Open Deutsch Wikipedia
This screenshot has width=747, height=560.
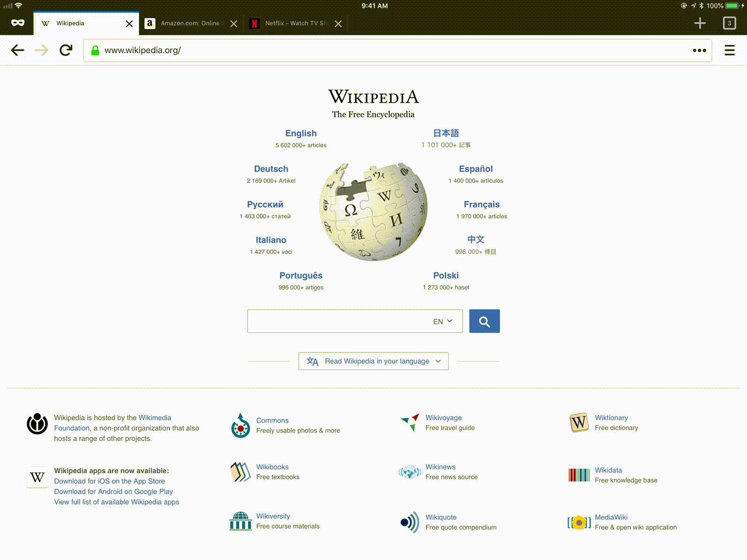point(271,169)
